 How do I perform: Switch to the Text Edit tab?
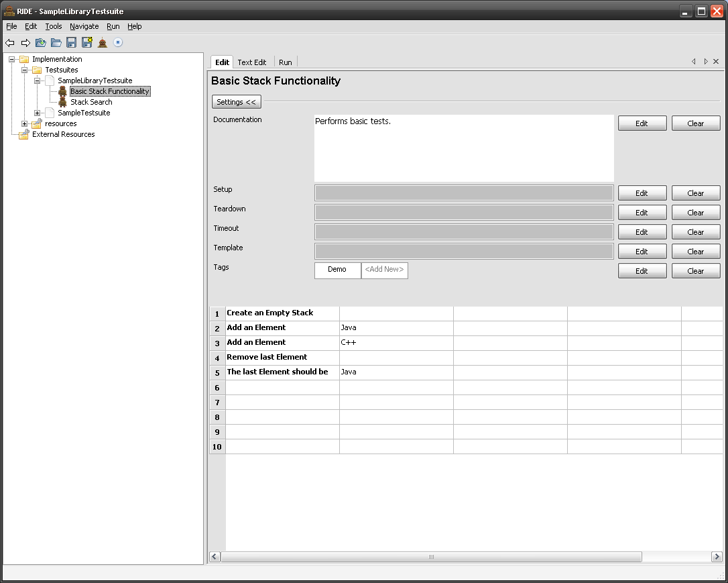point(252,62)
